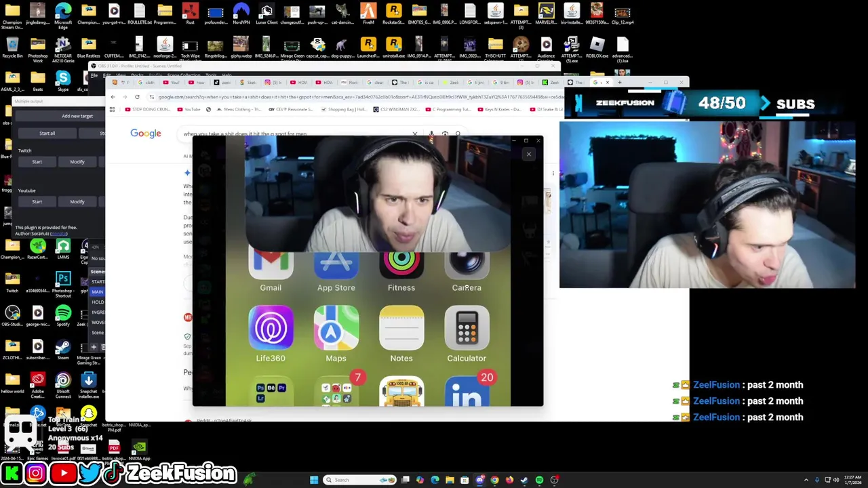Open Maps on the phone screen
Viewport: 868px width, 488px height.
point(336,333)
